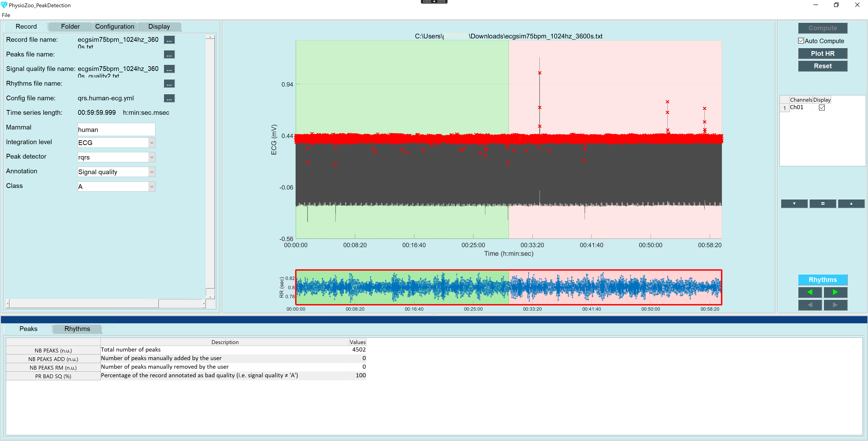Screen dimensions: 868x441
Task: Click the green left arrow previous-rhythm button
Action: tap(810, 292)
